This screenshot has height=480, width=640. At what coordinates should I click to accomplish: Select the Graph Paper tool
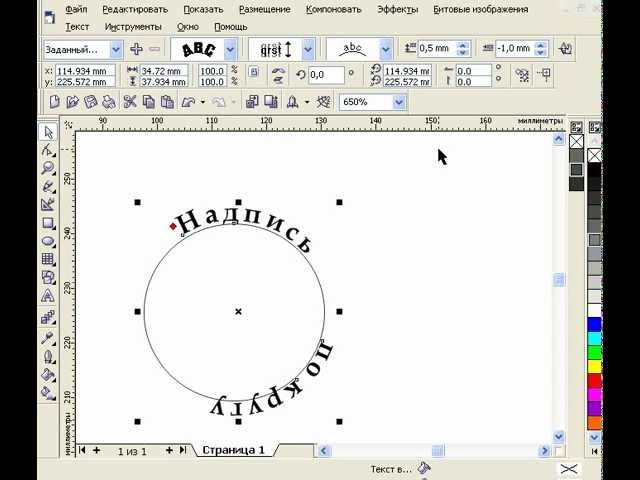tap(47, 259)
